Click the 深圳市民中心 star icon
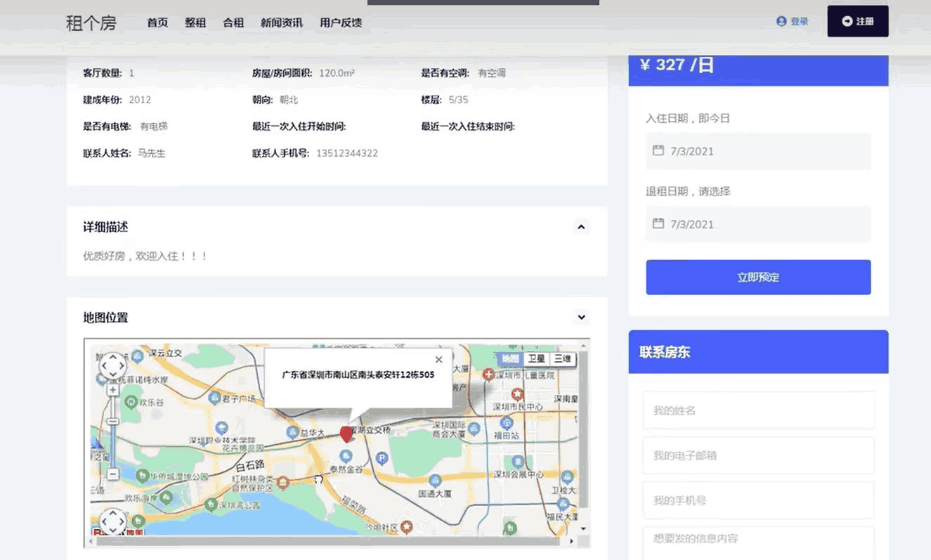The width and height of the screenshot is (931, 560). pos(518,393)
